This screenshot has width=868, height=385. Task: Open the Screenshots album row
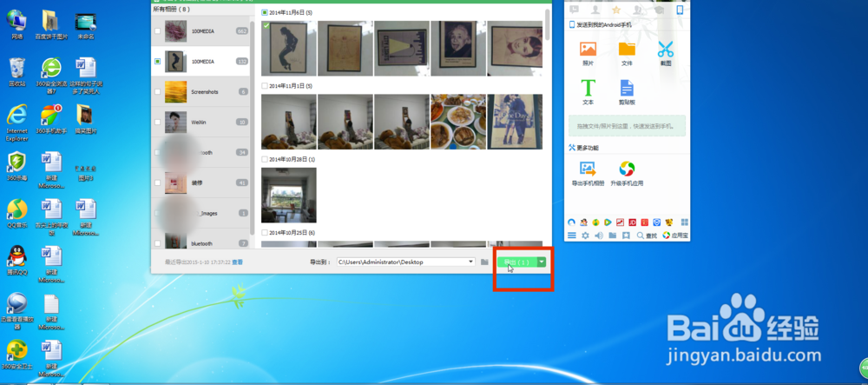[201, 91]
